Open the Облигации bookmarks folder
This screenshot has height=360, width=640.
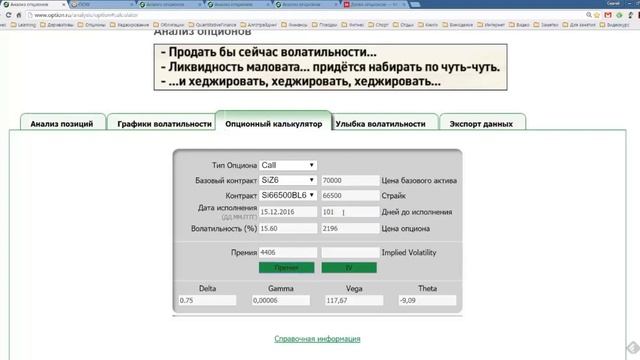coord(169,25)
